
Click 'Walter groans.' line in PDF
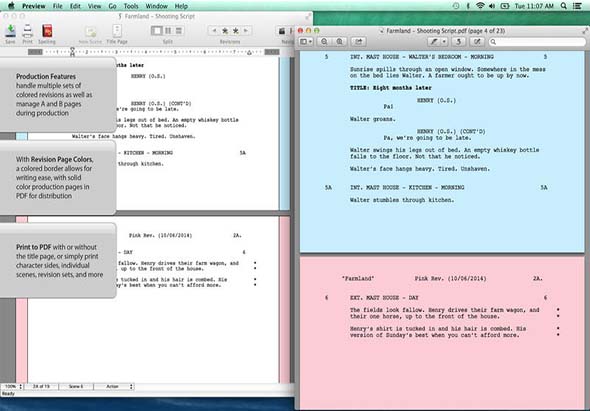coord(373,119)
